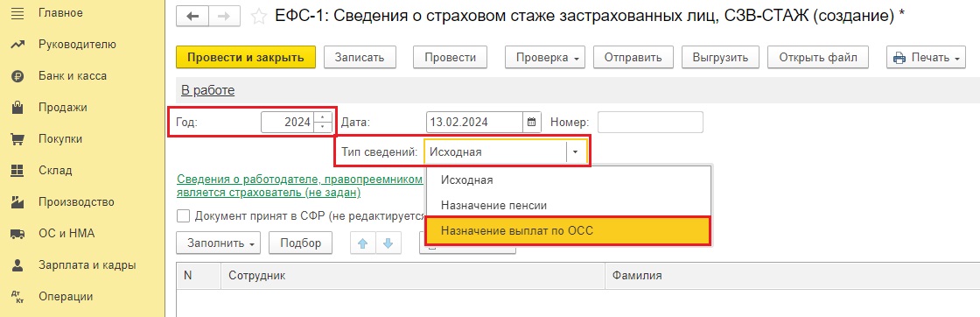Viewport: 980px width, 317px height.
Task: Open the Зарплата и кадры person icon
Action: tap(17, 265)
